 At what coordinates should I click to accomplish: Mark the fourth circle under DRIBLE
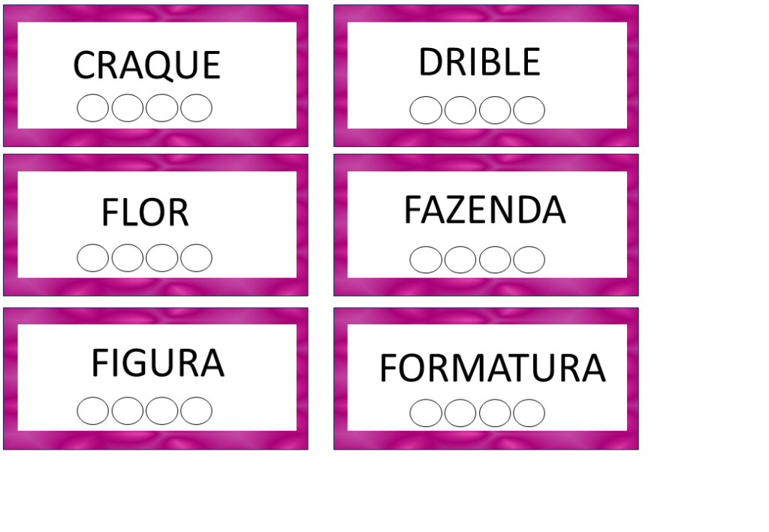(529, 110)
